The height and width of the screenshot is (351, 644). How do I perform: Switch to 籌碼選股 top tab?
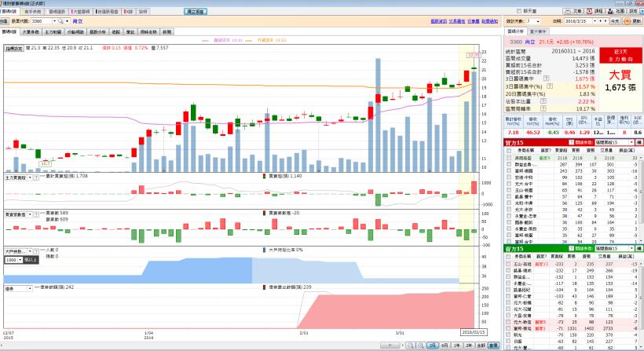point(57,12)
